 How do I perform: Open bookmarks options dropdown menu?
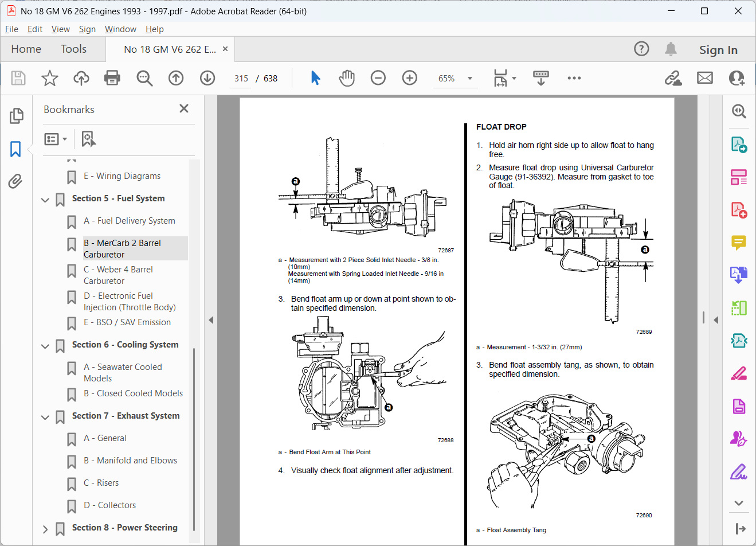[56, 139]
